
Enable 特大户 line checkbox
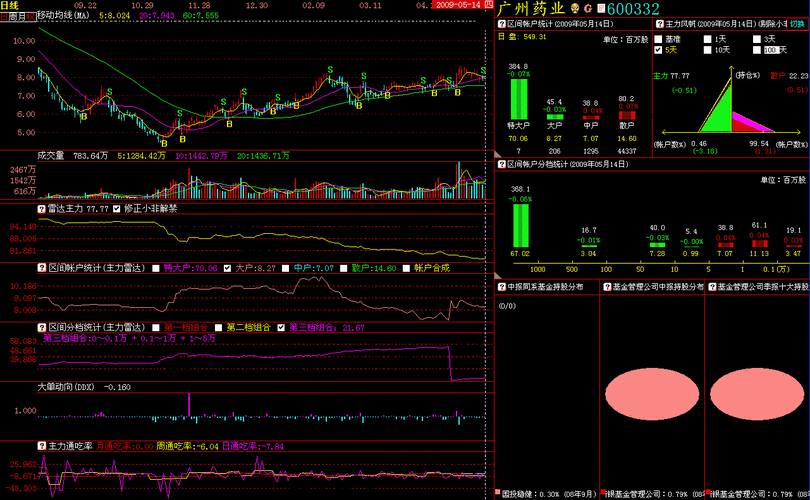155,269
